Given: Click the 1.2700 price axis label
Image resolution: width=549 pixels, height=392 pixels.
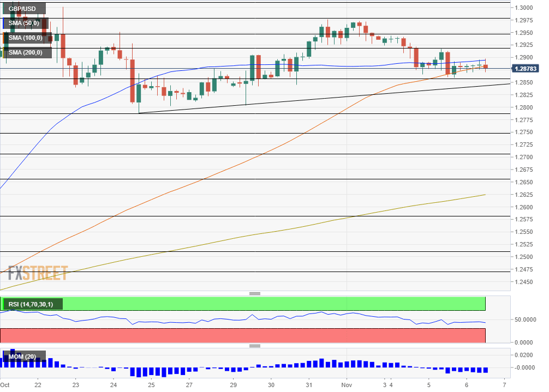Looking at the screenshot, I should 524,157.
